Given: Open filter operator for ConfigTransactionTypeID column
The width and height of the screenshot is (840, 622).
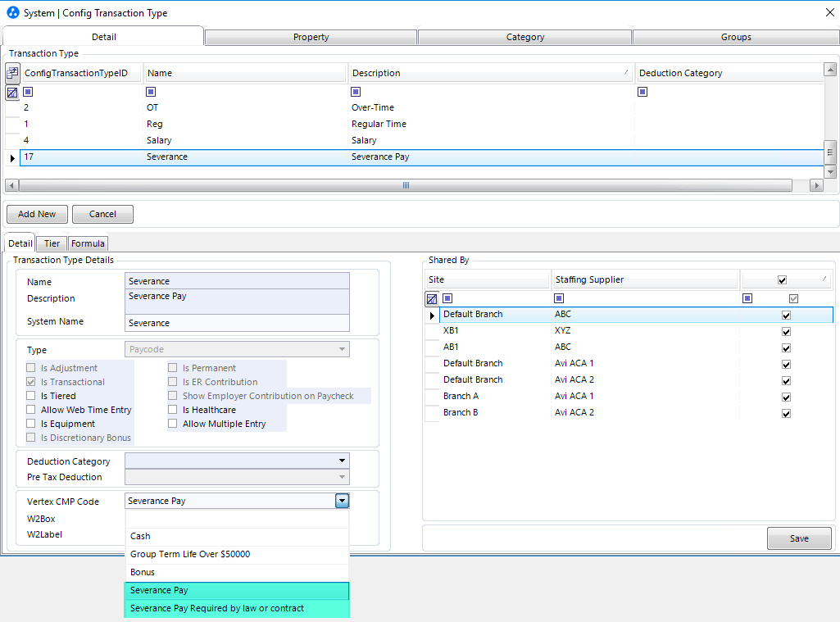Looking at the screenshot, I should tap(29, 92).
